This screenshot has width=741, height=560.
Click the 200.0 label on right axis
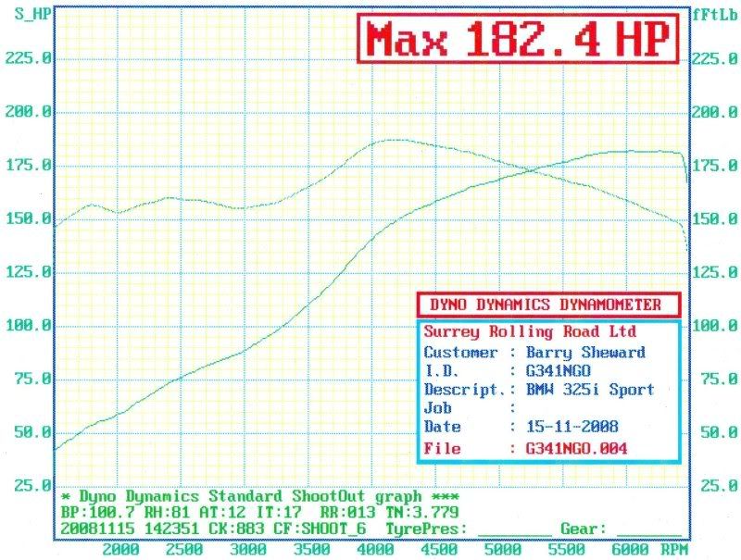714,112
